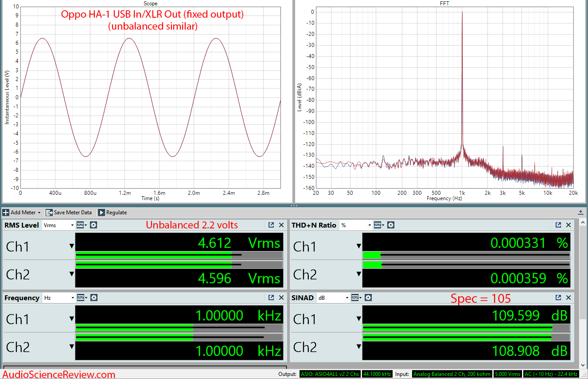Open THD+N Ratio meter settings gear

pos(390,225)
